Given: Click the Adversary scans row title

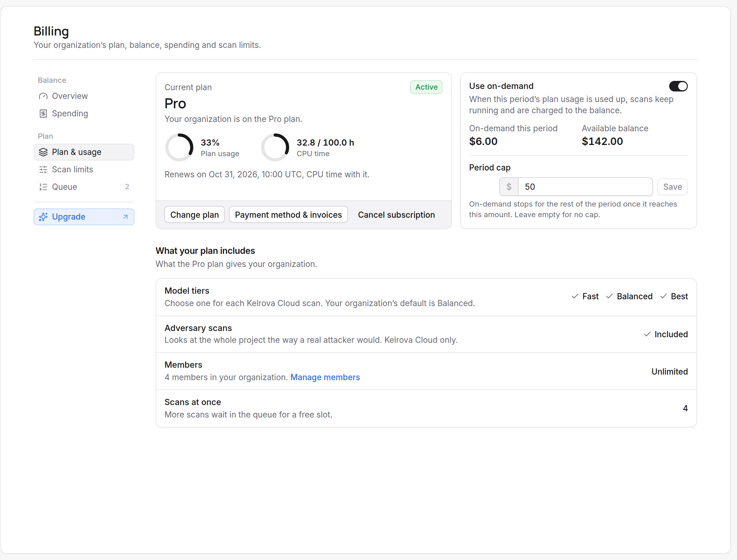Looking at the screenshot, I should [198, 328].
